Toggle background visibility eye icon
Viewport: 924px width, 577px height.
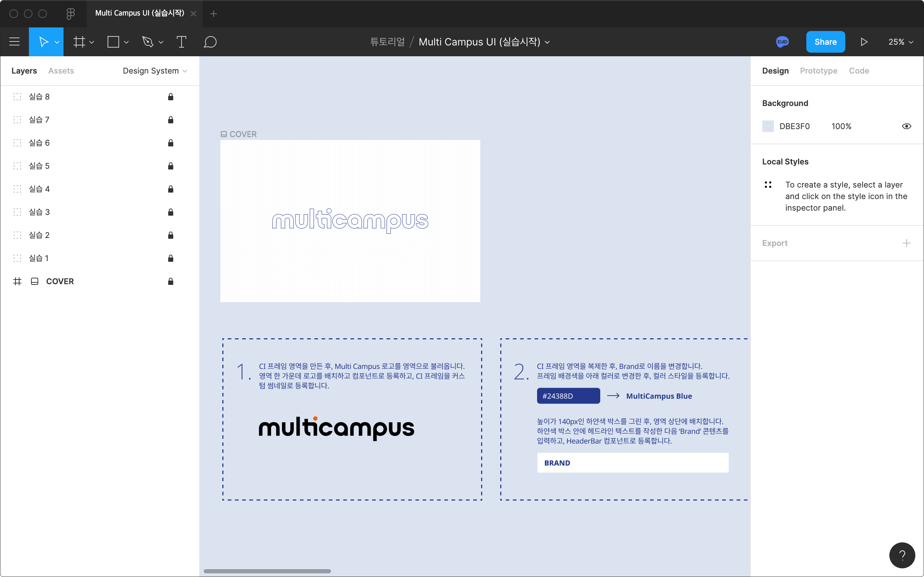coord(906,126)
